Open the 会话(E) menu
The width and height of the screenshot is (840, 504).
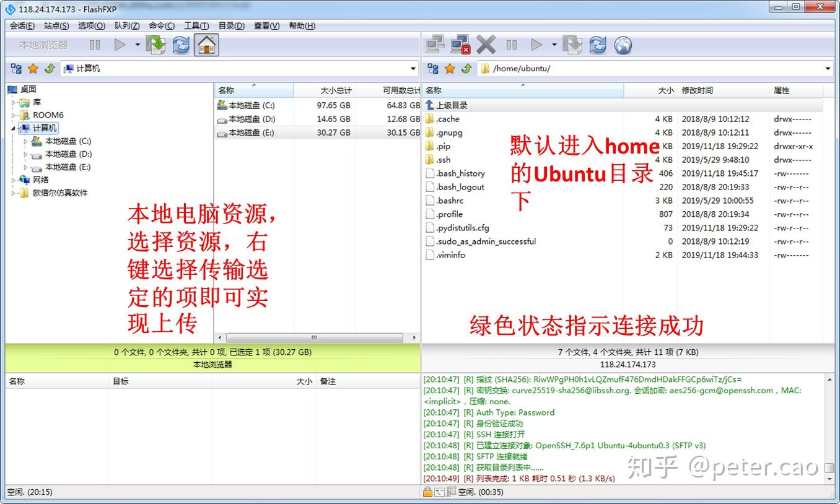(x=22, y=25)
